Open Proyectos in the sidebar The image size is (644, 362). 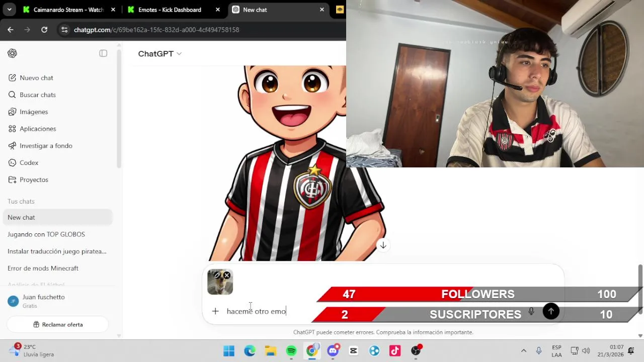point(58,179)
